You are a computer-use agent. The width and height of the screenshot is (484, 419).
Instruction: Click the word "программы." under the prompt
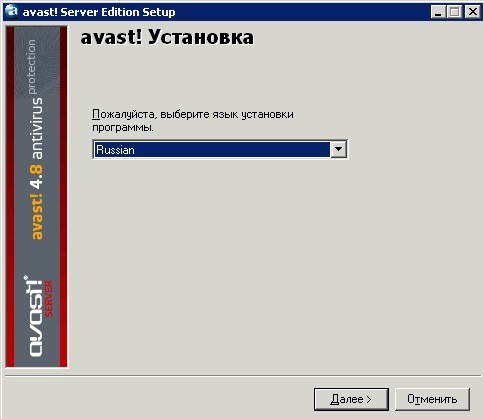coord(123,127)
